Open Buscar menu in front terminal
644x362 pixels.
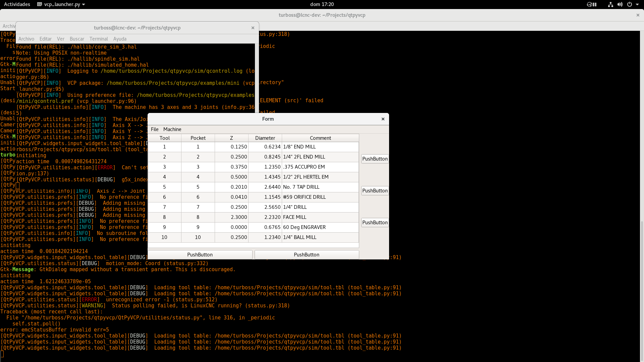(x=77, y=39)
